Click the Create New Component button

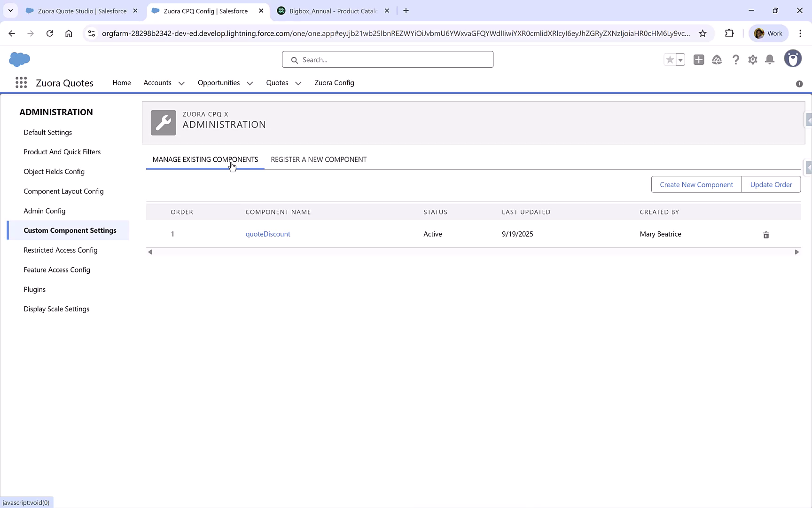696,184
